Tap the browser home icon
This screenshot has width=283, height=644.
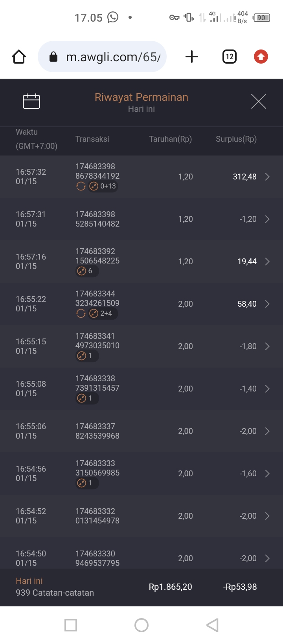point(19,57)
